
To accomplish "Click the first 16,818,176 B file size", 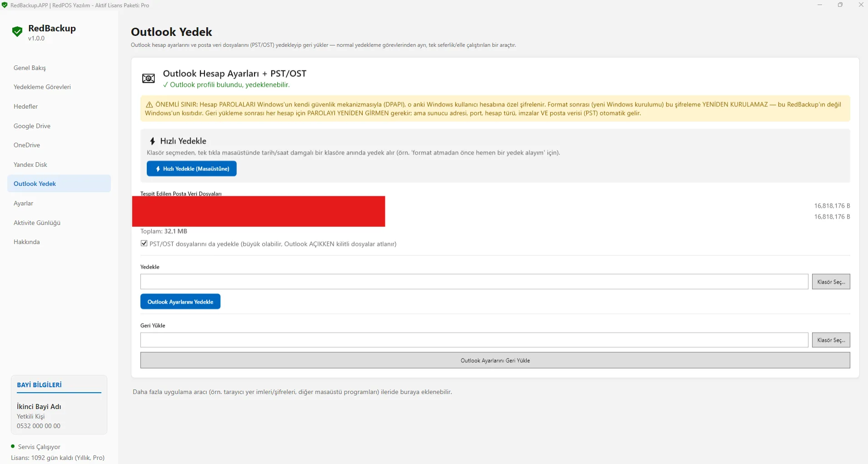I will point(832,206).
